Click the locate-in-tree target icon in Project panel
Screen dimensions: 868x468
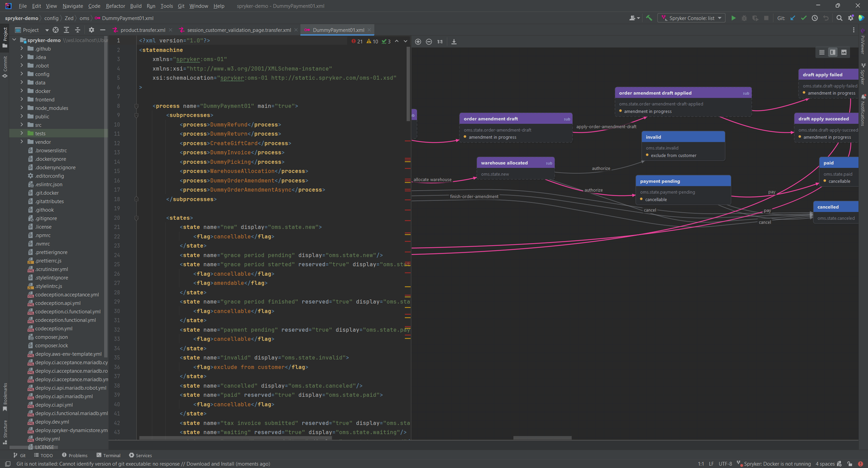pyautogui.click(x=55, y=30)
